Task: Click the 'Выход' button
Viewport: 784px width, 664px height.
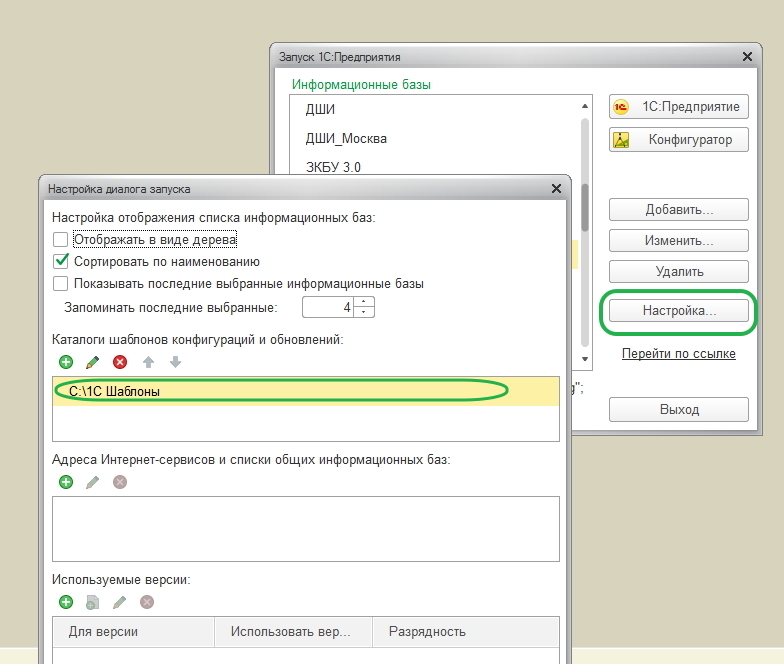Action: click(678, 410)
